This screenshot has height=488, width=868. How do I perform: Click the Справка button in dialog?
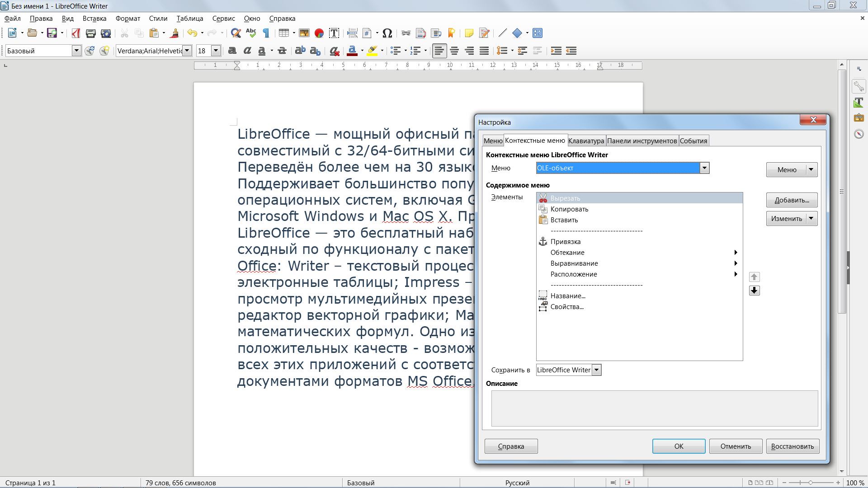(x=511, y=446)
